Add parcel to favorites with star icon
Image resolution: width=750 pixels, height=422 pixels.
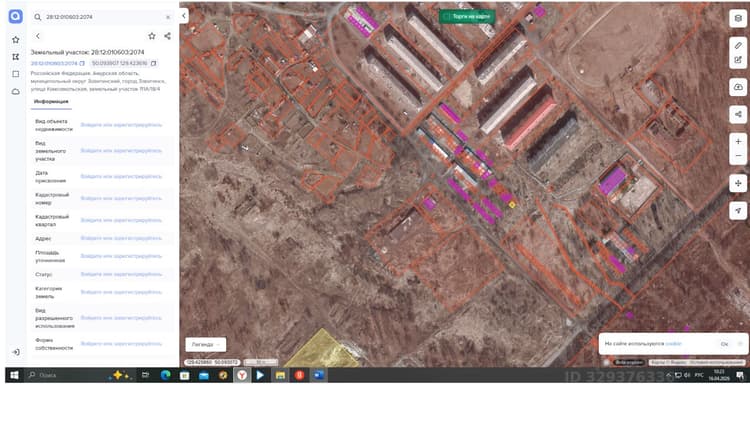(x=152, y=36)
